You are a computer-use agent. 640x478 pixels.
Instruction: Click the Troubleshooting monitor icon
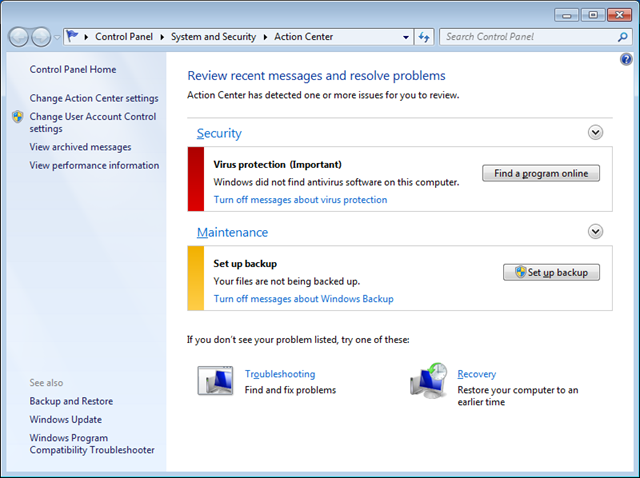[x=215, y=382]
